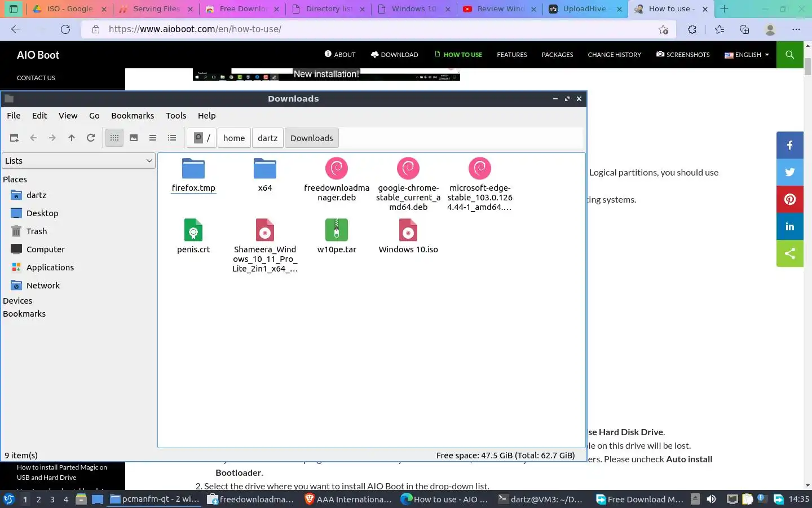The width and height of the screenshot is (812, 508).
Task: Open volume control in system tray
Action: 712,499
